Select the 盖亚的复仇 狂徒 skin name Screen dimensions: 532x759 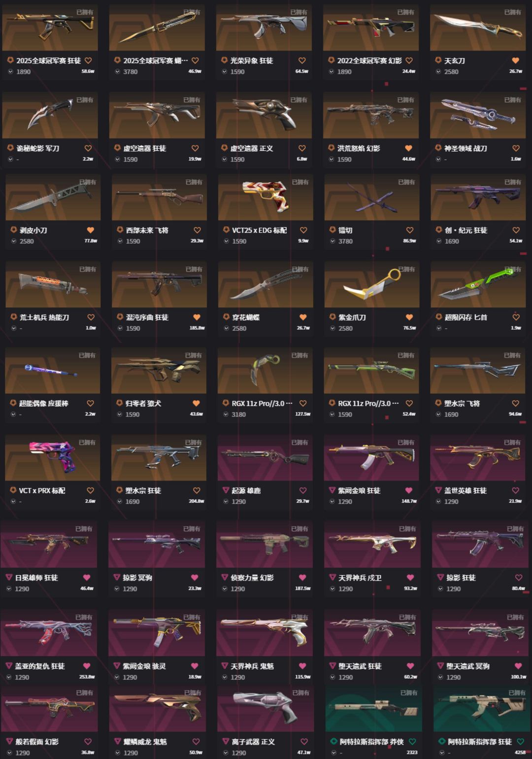point(40,666)
